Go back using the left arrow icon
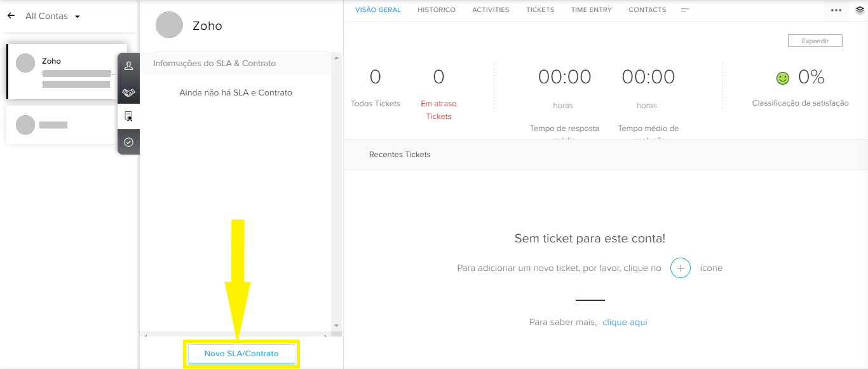 tap(11, 16)
